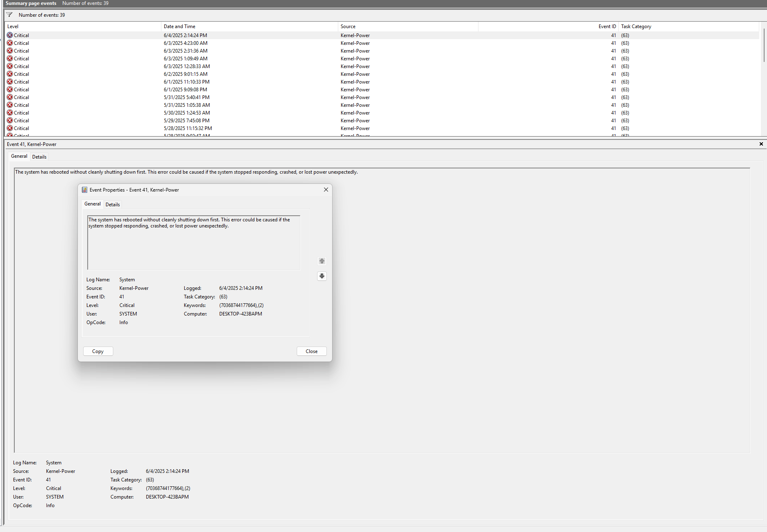The height and width of the screenshot is (532, 767).
Task: Sort by the Level column header
Action: click(x=83, y=26)
